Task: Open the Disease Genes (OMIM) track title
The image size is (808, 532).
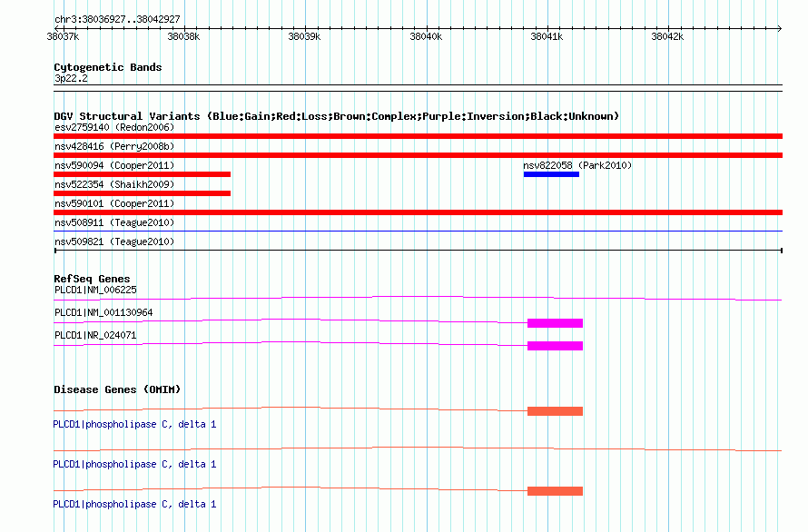Action: pyautogui.click(x=117, y=389)
